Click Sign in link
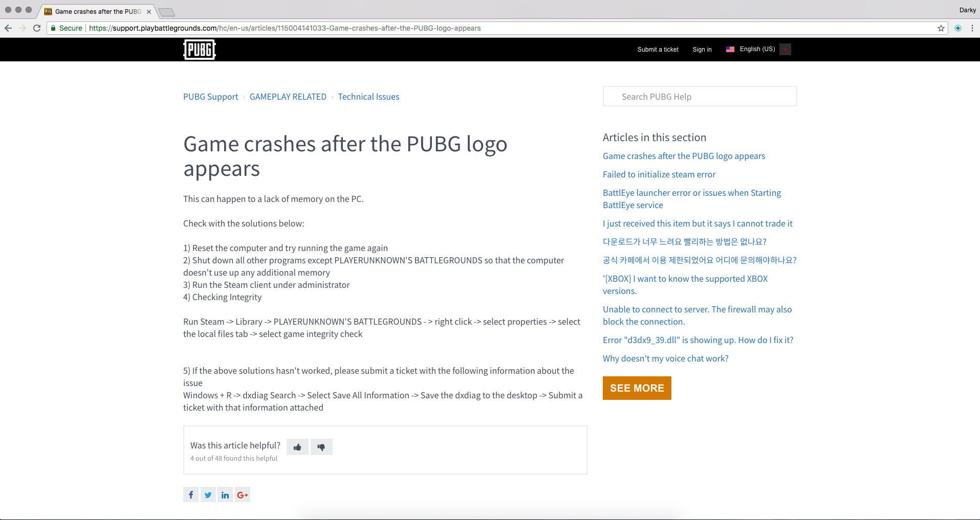Screen dimensions: 980x520 pyautogui.click(x=702, y=50)
